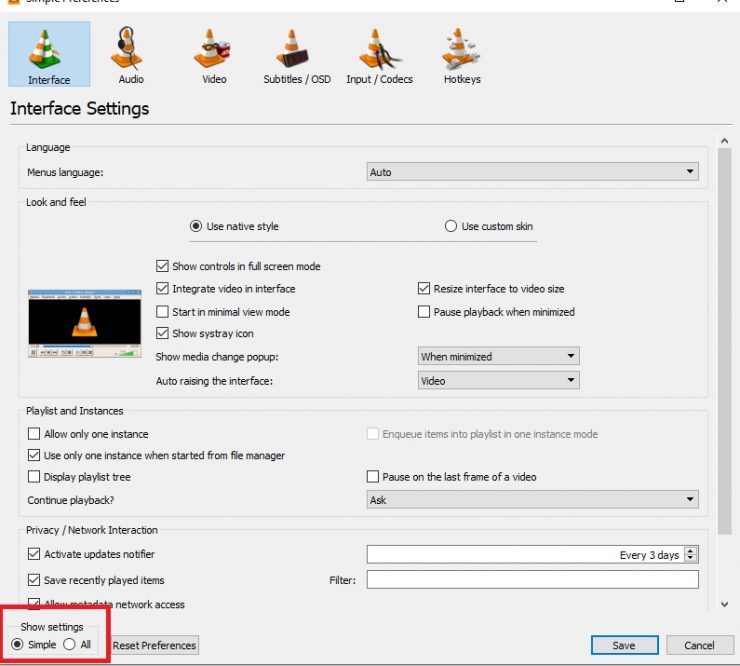Select All show settings mode

(x=77, y=644)
